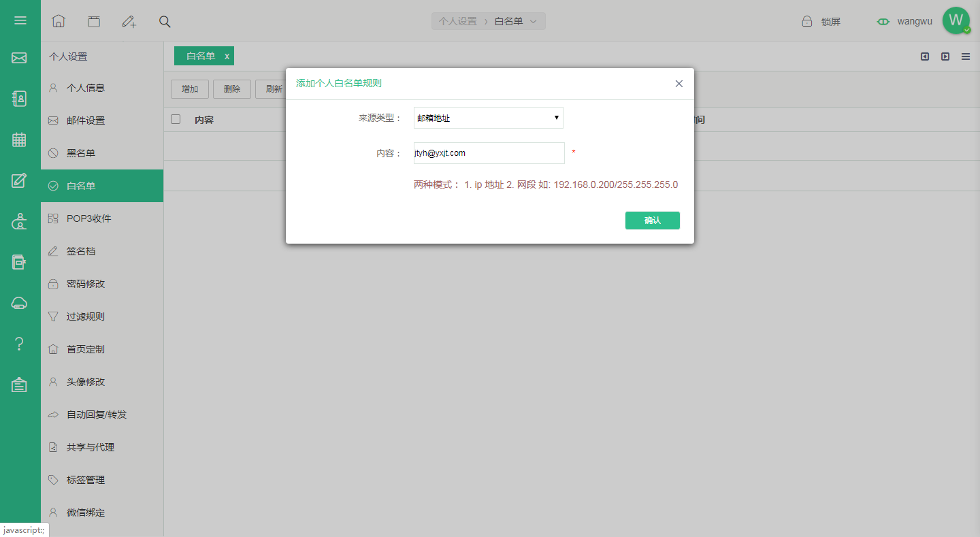This screenshot has height=537, width=980.
Task: Open search with magnifier icon
Action: point(165,21)
